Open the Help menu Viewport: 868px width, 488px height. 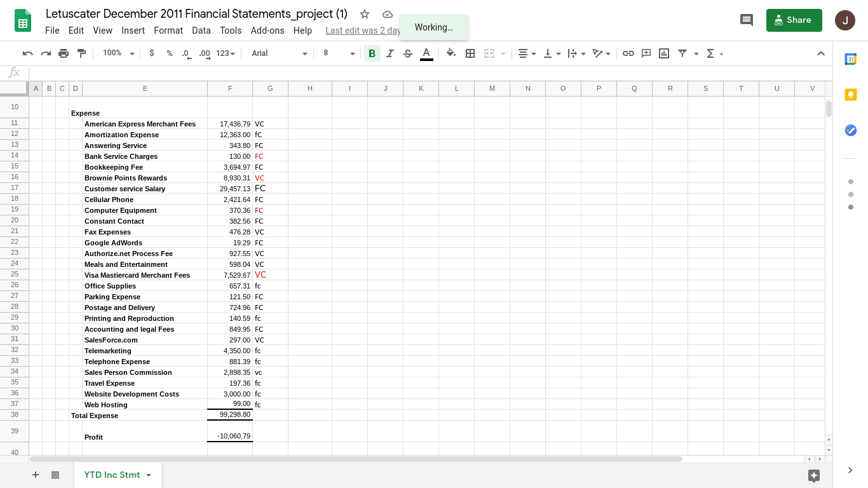point(302,30)
